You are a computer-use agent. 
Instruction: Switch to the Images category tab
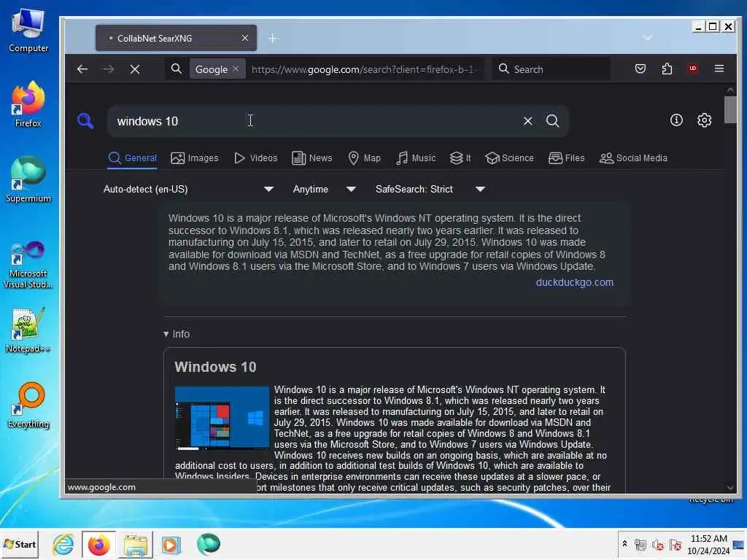coord(194,158)
